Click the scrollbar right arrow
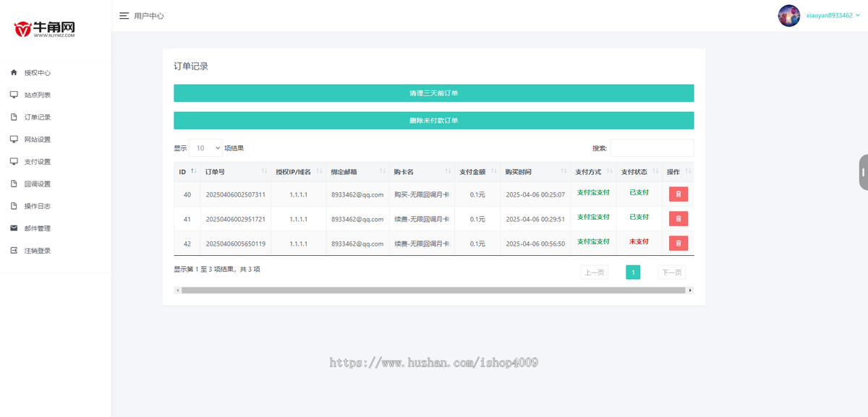Image resolution: width=868 pixels, height=417 pixels. (x=690, y=290)
